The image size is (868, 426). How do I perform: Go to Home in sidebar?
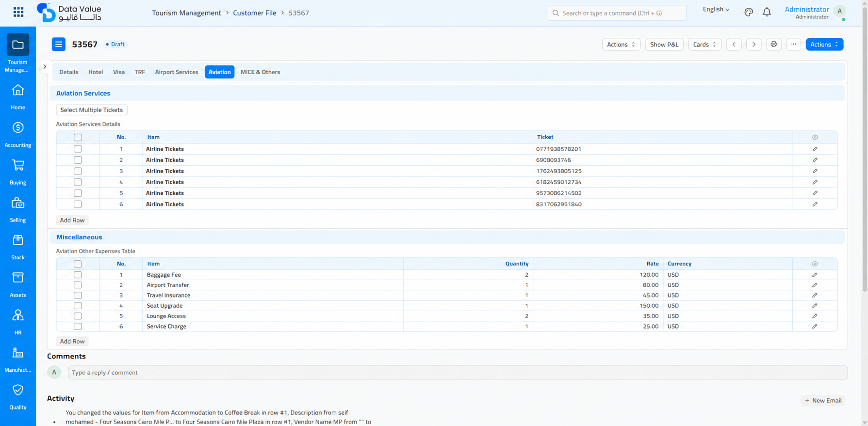tap(18, 96)
